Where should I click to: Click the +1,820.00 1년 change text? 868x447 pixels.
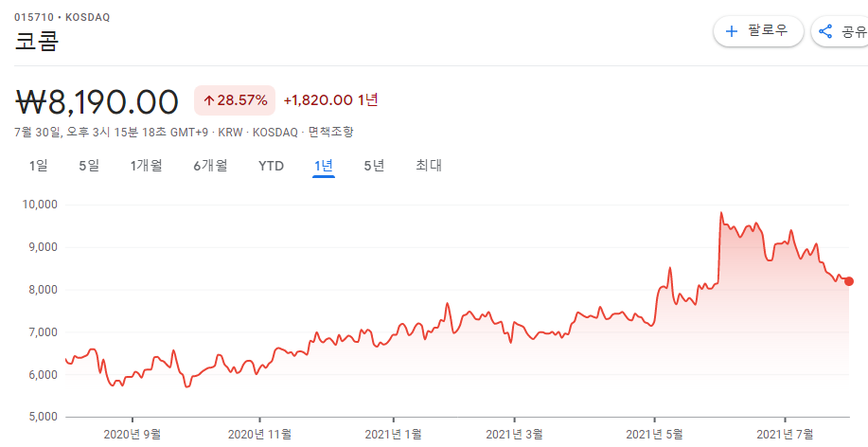click(331, 100)
